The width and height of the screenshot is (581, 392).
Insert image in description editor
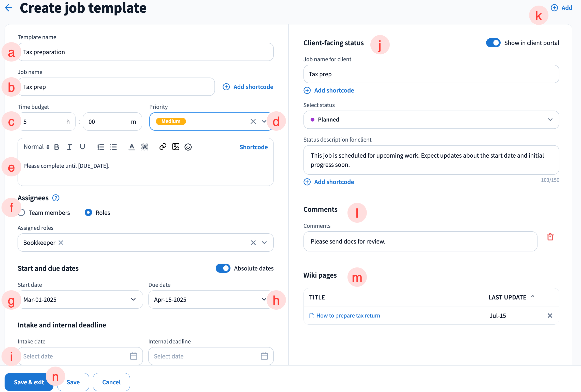click(176, 147)
